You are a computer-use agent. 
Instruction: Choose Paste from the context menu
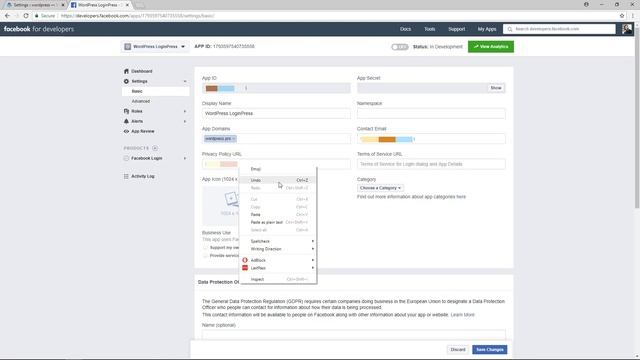pyautogui.click(x=278, y=215)
